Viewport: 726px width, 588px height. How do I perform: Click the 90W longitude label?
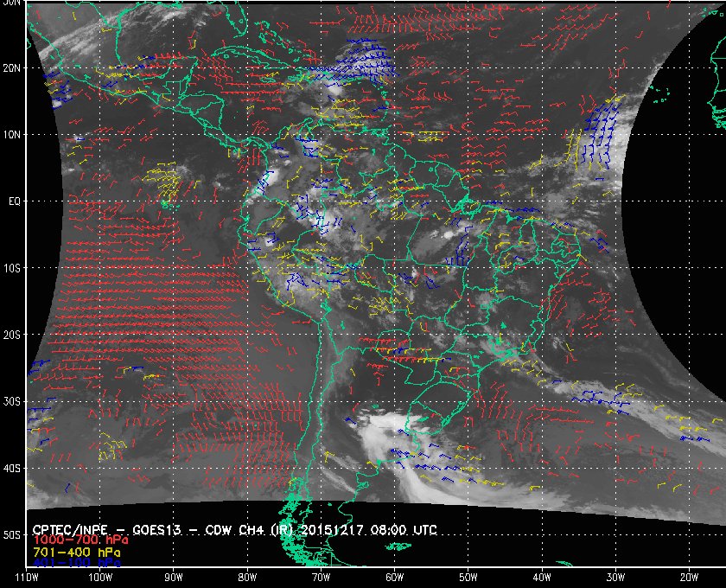[x=174, y=578]
